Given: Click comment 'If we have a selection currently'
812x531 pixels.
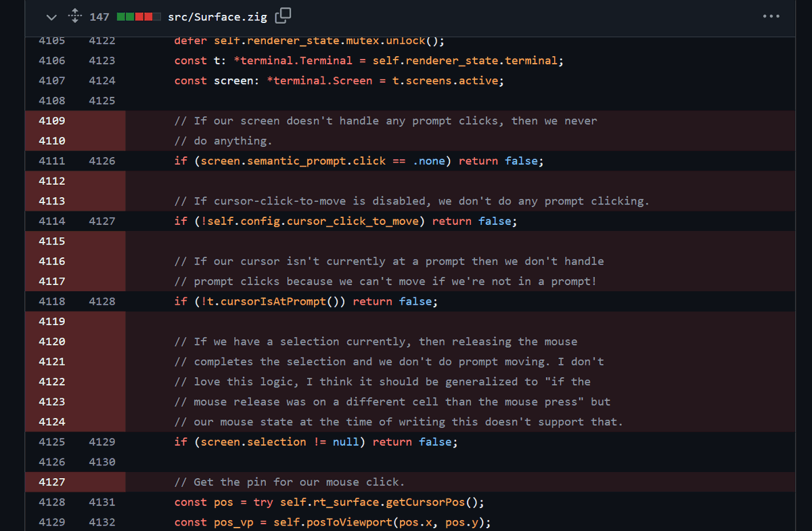Looking at the screenshot, I should 376,341.
